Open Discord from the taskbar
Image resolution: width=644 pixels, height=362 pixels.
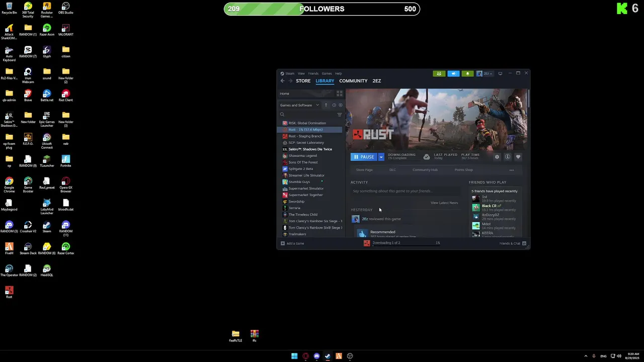click(x=316, y=356)
